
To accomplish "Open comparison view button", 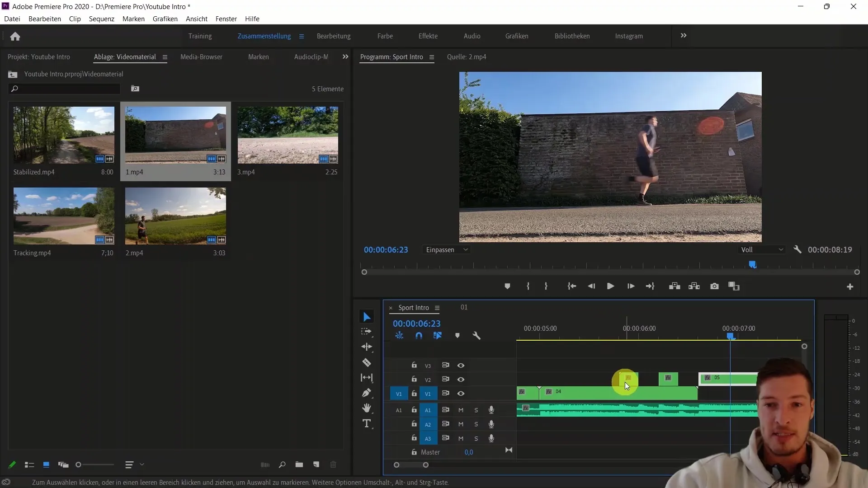I will click(734, 286).
